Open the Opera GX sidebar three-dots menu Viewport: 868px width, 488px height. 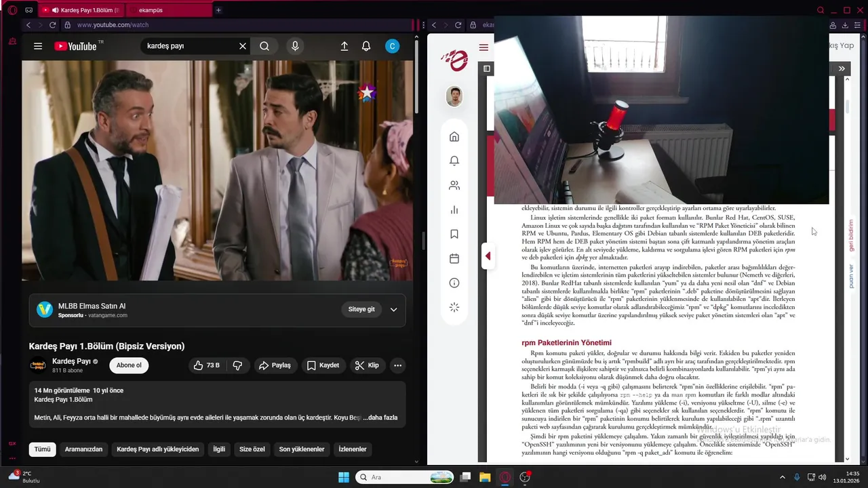point(12,459)
